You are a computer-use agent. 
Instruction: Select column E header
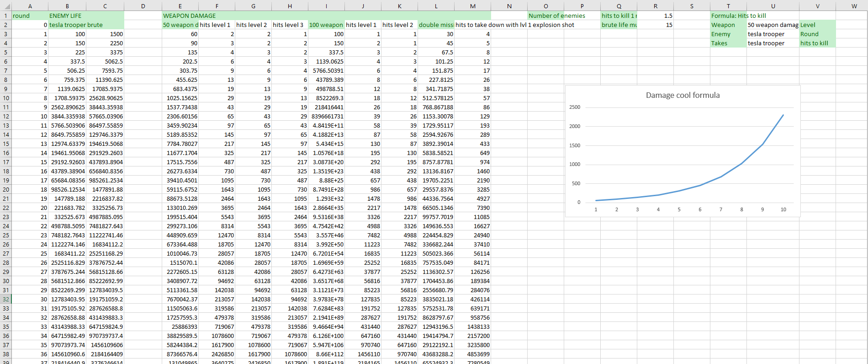180,6
